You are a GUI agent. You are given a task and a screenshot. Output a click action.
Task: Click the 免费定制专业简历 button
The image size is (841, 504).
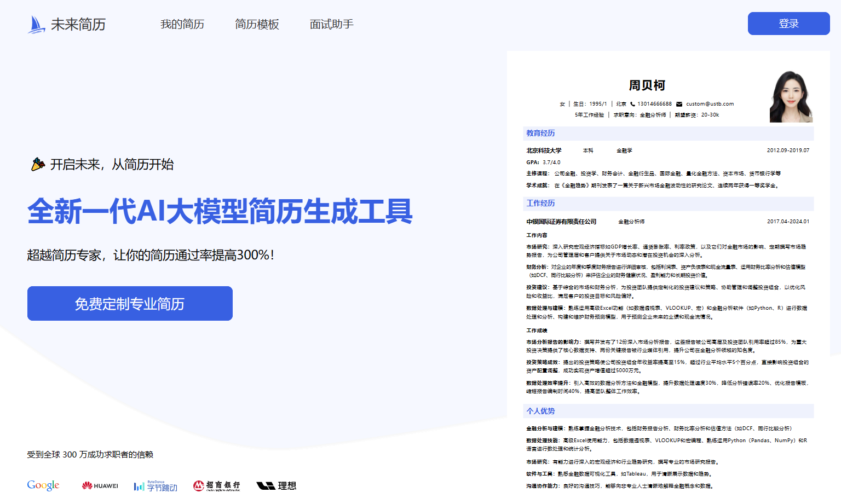pyautogui.click(x=130, y=304)
